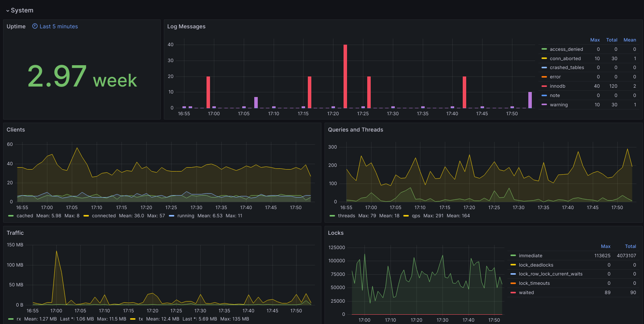Click the tx yellow series icon in Traffic
This screenshot has width=644, height=324.
click(133, 319)
